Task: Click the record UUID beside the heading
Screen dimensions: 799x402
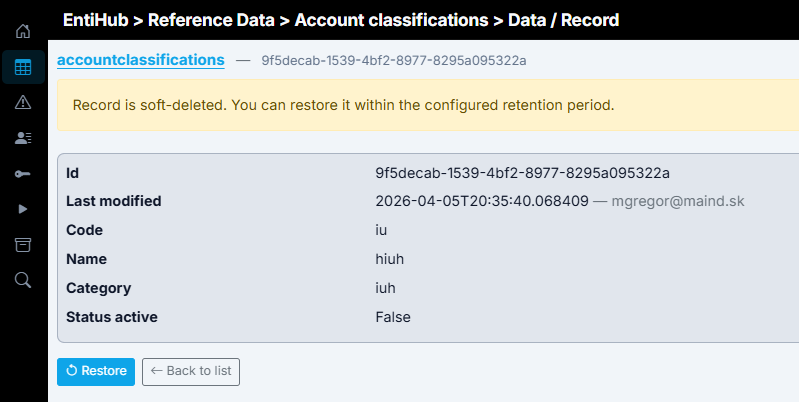Action: click(394, 61)
